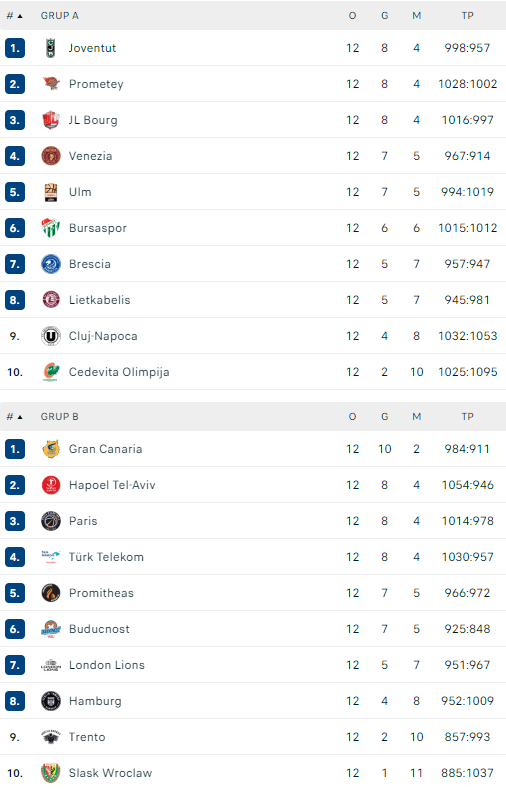Click the Türk Telekom logo

pyautogui.click(x=50, y=557)
